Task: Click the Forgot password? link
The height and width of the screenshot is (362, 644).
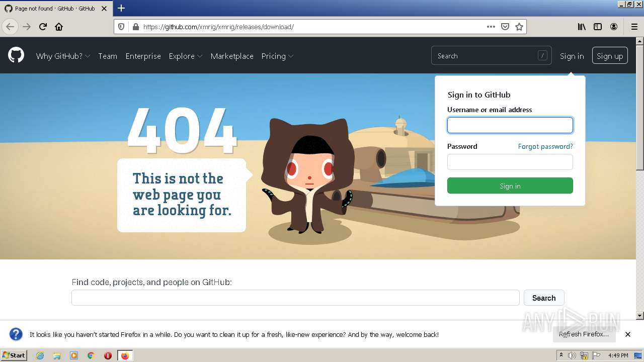Action: (545, 146)
